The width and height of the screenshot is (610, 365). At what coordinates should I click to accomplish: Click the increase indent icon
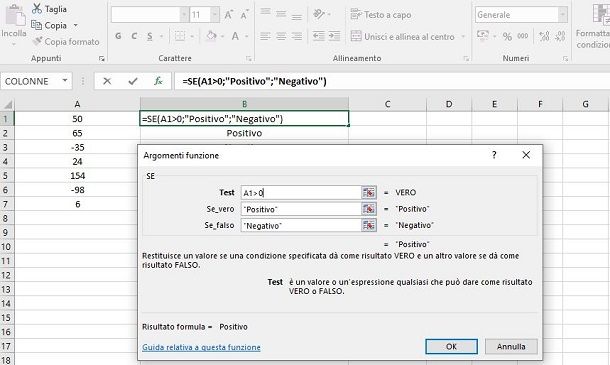[334, 36]
